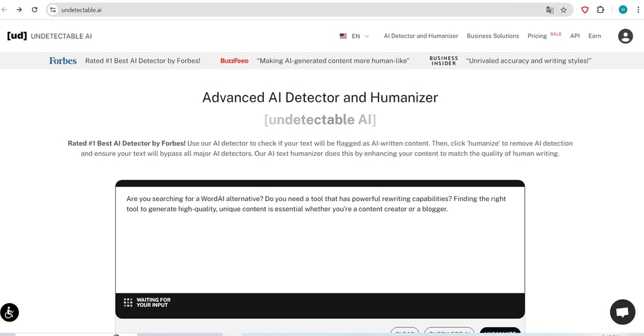644x336 pixels.
Task: Open the user account profile icon
Action: (625, 36)
